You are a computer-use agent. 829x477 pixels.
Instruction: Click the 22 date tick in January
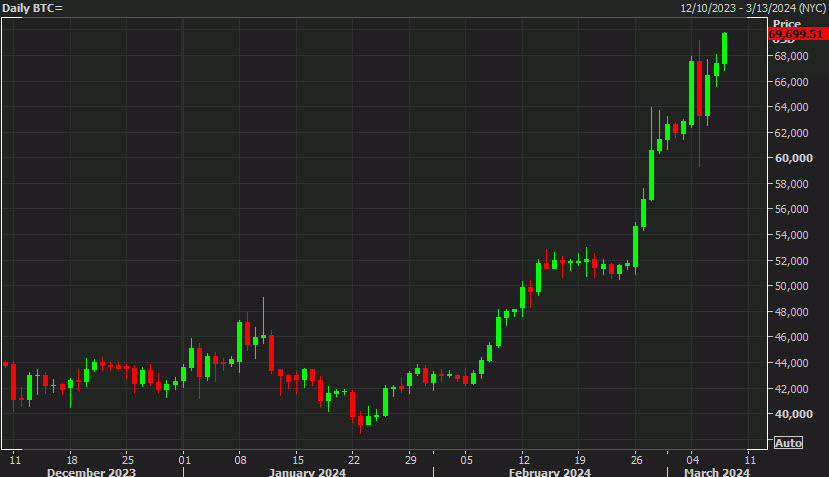(x=354, y=460)
